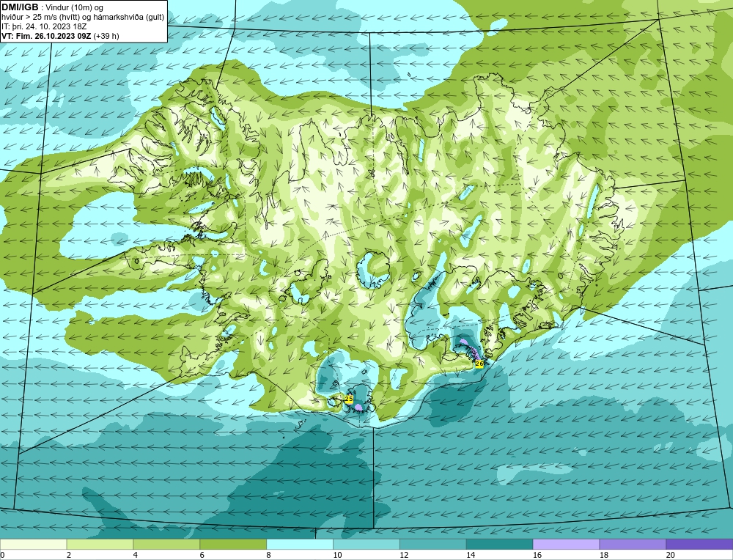Select the 8–10 m/s legend color

coord(300,544)
